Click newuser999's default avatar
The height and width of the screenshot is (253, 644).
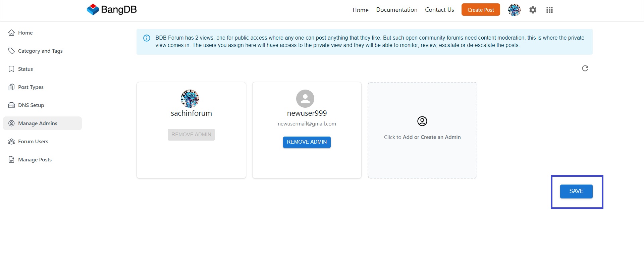click(x=305, y=98)
